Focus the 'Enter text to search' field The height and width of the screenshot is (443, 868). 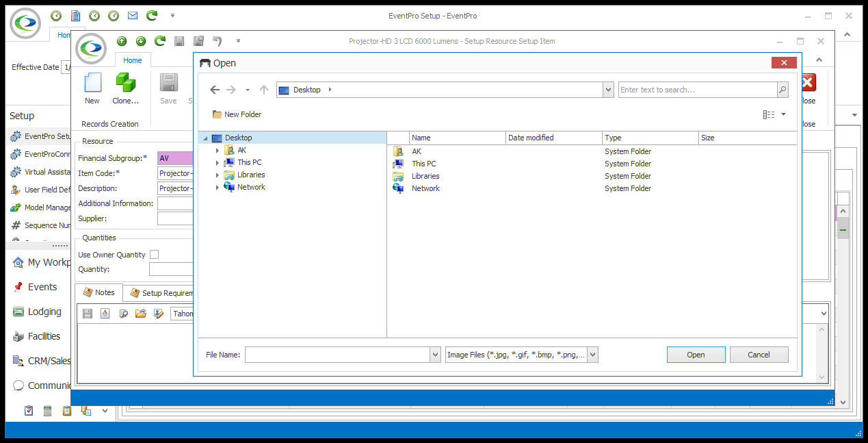click(698, 90)
